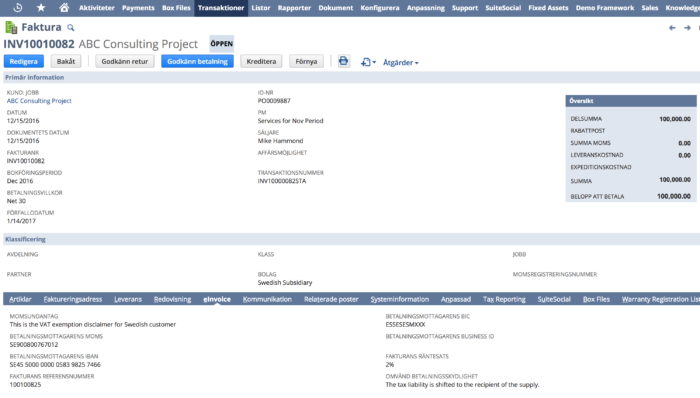Viewport: 700px width, 398px height.
Task: Open the shortcuts star icon
Action: 41,8
